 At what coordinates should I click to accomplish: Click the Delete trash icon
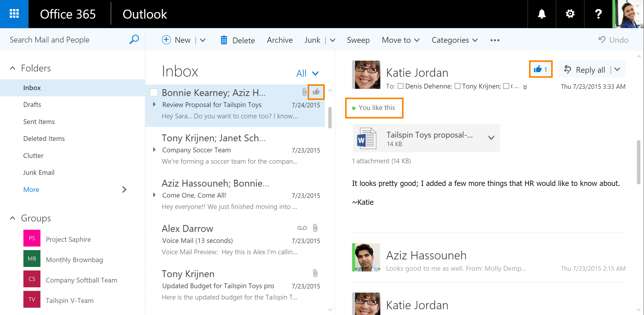click(224, 40)
